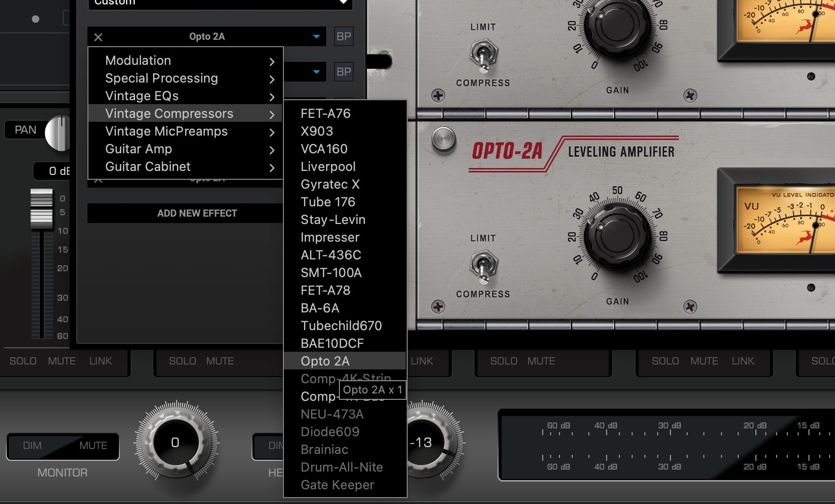Click the BP bypass button beside Opto 2A

[344, 36]
